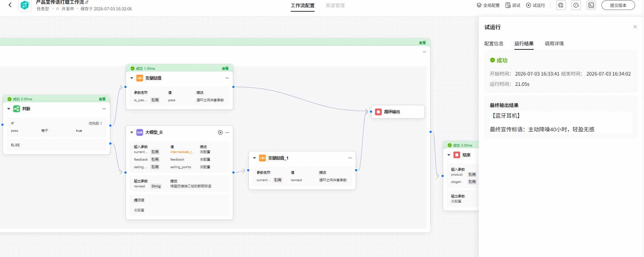Open the 调试 debug tool

pyautogui.click(x=513, y=5)
